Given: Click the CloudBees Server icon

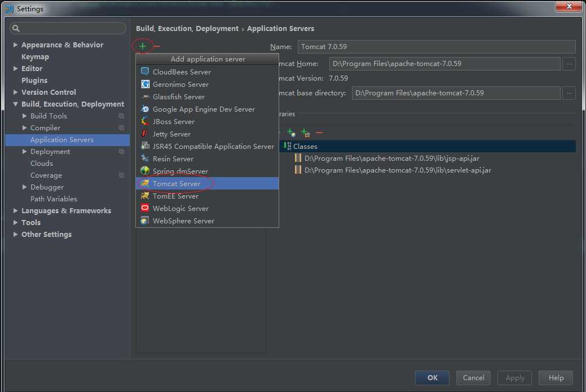Looking at the screenshot, I should tap(145, 72).
